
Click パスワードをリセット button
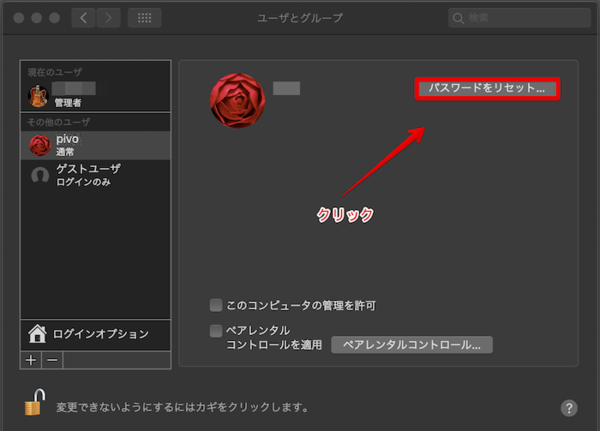coord(487,88)
